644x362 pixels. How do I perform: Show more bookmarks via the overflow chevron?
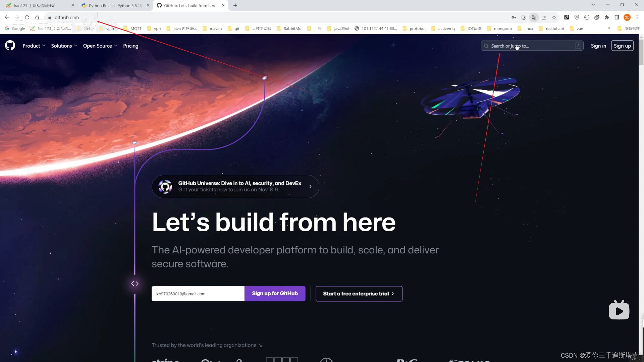609,28
